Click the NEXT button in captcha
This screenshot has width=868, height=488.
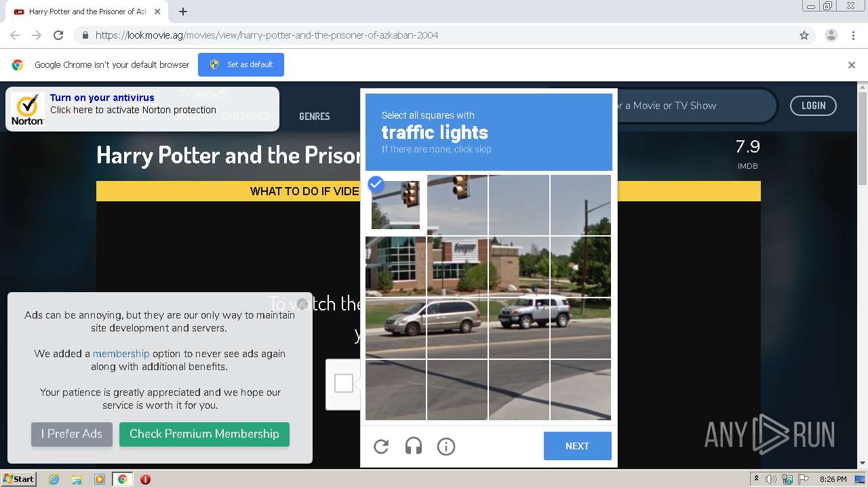click(577, 446)
